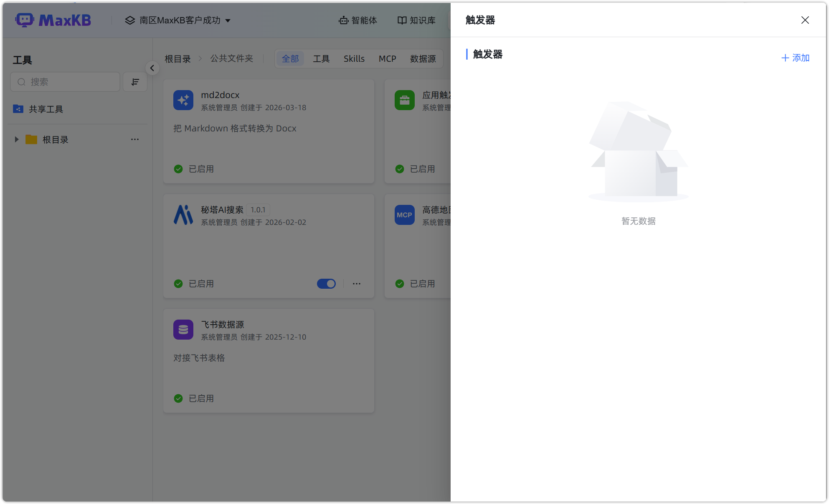The image size is (829, 504).
Task: Click the 秘塔AI搜索 tool icon
Action: coord(183,215)
